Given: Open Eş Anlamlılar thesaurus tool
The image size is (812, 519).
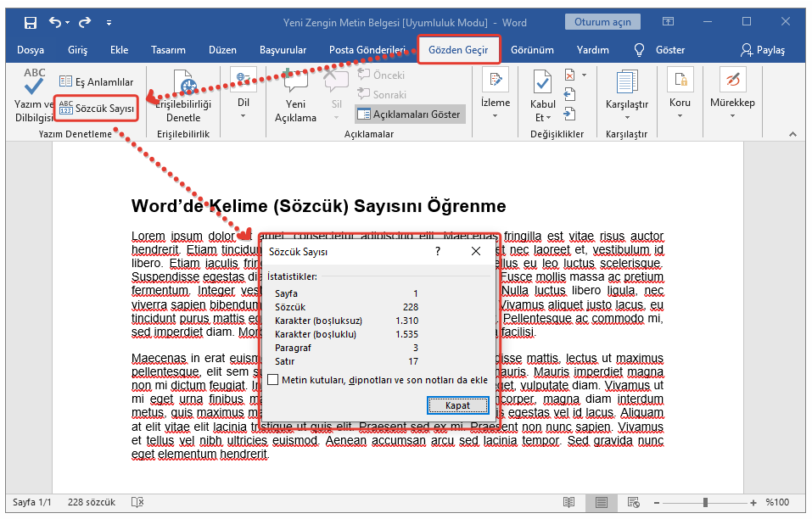Looking at the screenshot, I should coord(96,82).
